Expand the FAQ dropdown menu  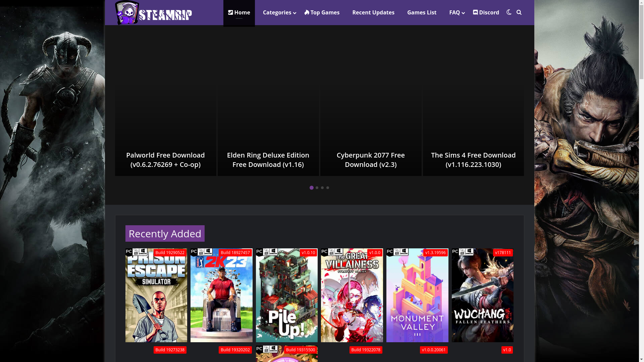457,12
